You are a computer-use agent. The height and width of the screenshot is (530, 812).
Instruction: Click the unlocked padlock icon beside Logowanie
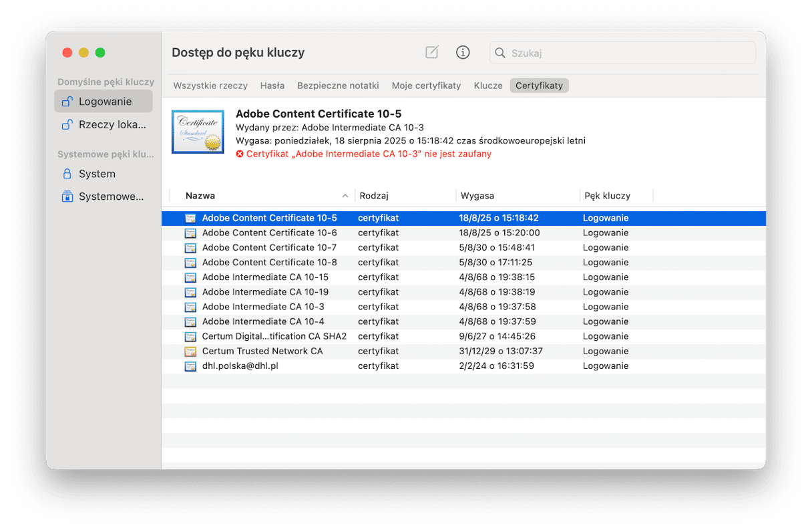[x=67, y=102]
